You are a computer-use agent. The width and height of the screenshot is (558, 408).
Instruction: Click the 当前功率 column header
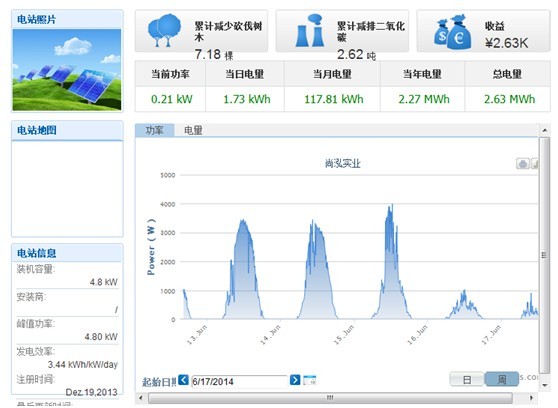[170, 74]
